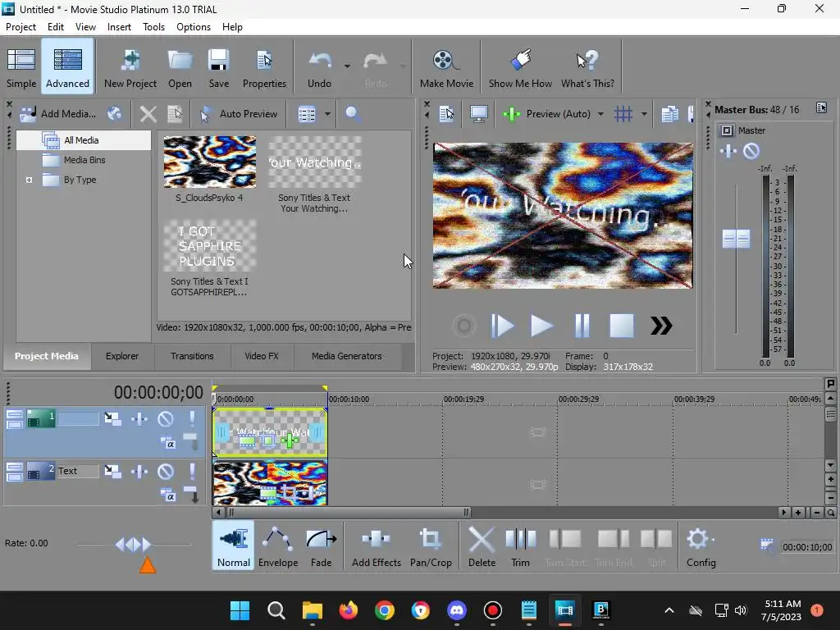Solo video track 1
This screenshot has width=840, height=630.
(192, 418)
